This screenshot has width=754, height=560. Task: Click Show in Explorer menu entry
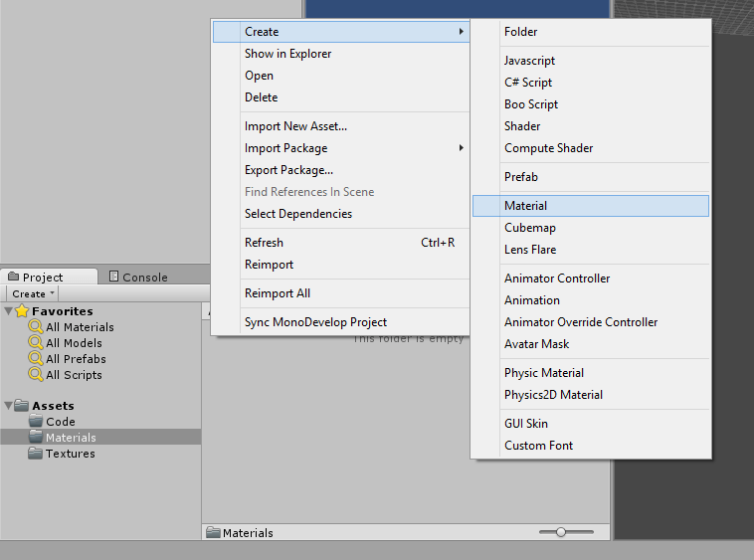pos(288,54)
